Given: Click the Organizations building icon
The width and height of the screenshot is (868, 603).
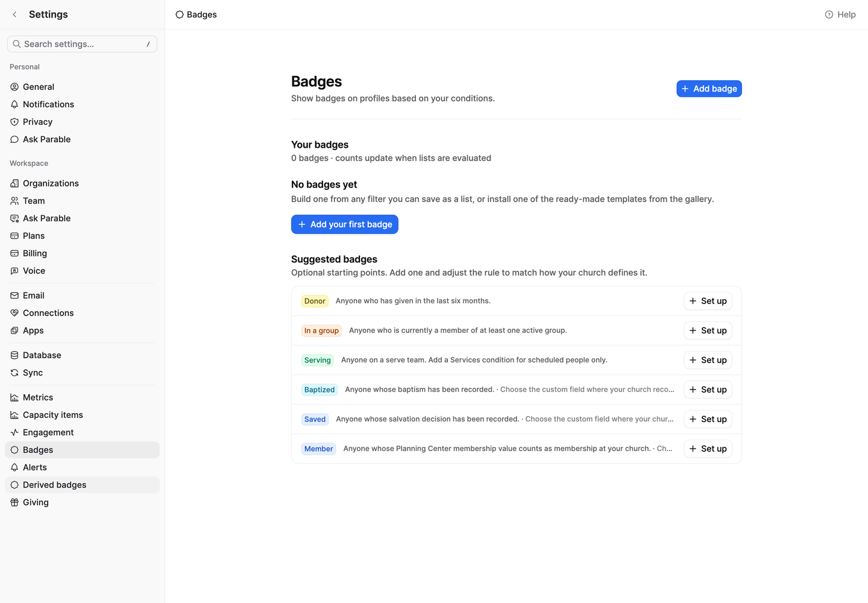Looking at the screenshot, I should pyautogui.click(x=14, y=183).
